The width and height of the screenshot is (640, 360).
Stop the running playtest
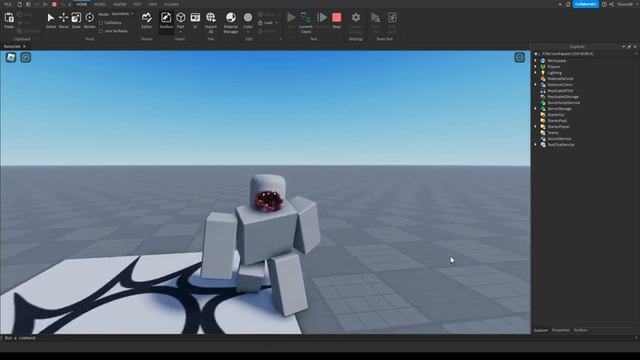tap(337, 18)
